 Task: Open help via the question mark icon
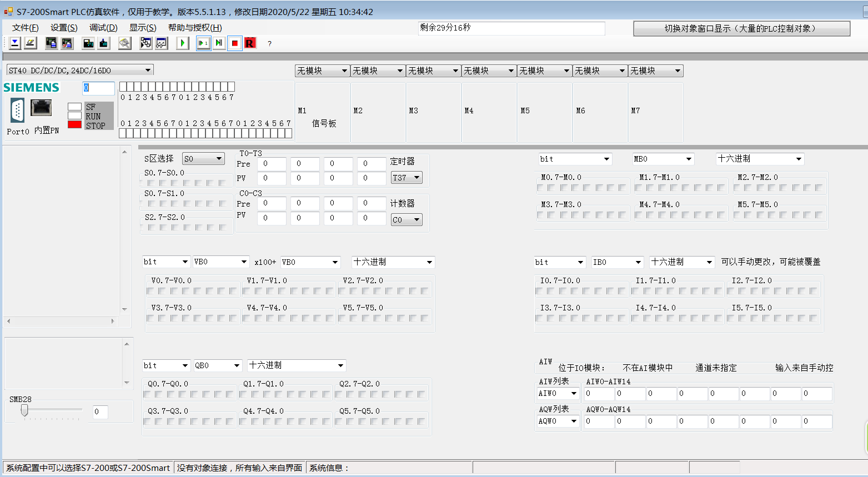click(x=269, y=43)
